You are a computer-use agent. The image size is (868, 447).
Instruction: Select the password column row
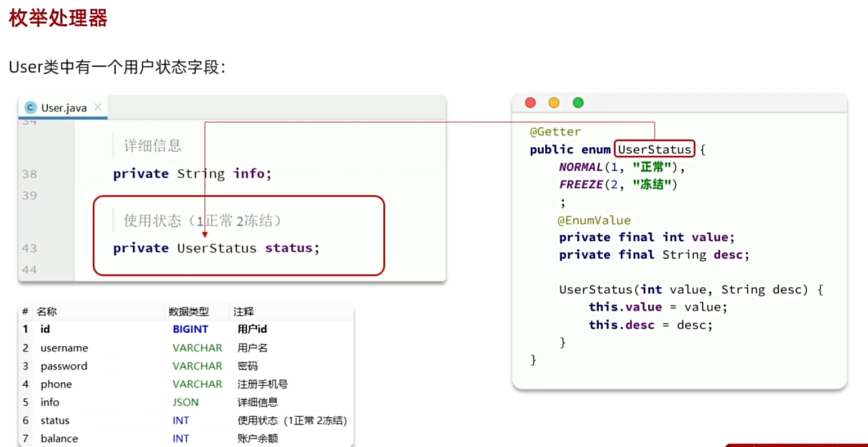(x=186, y=366)
